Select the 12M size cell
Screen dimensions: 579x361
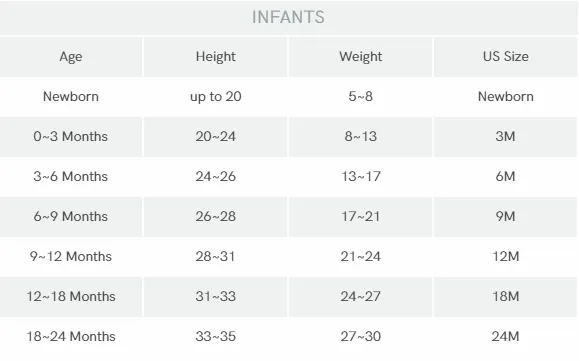tap(506, 257)
